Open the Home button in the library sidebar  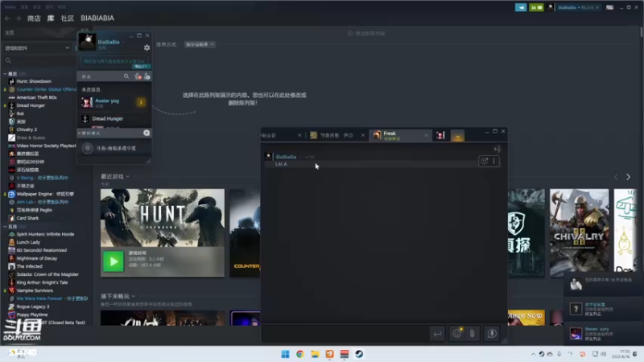pyautogui.click(x=10, y=33)
